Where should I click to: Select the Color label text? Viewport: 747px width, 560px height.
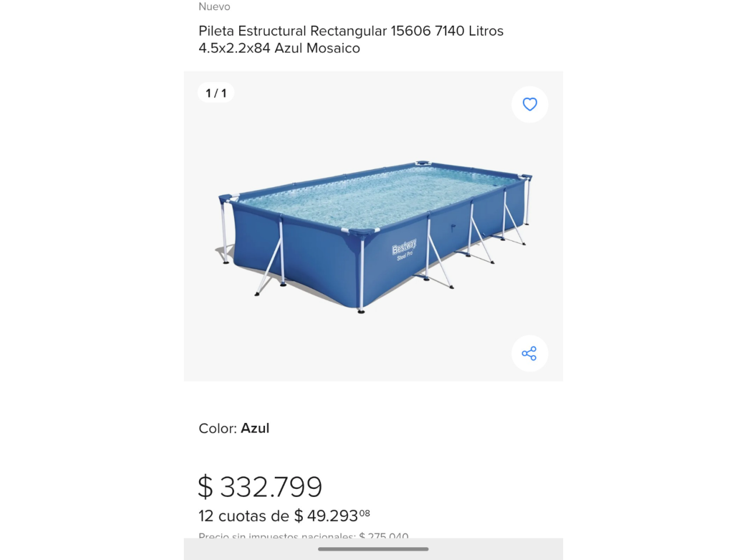point(217,429)
